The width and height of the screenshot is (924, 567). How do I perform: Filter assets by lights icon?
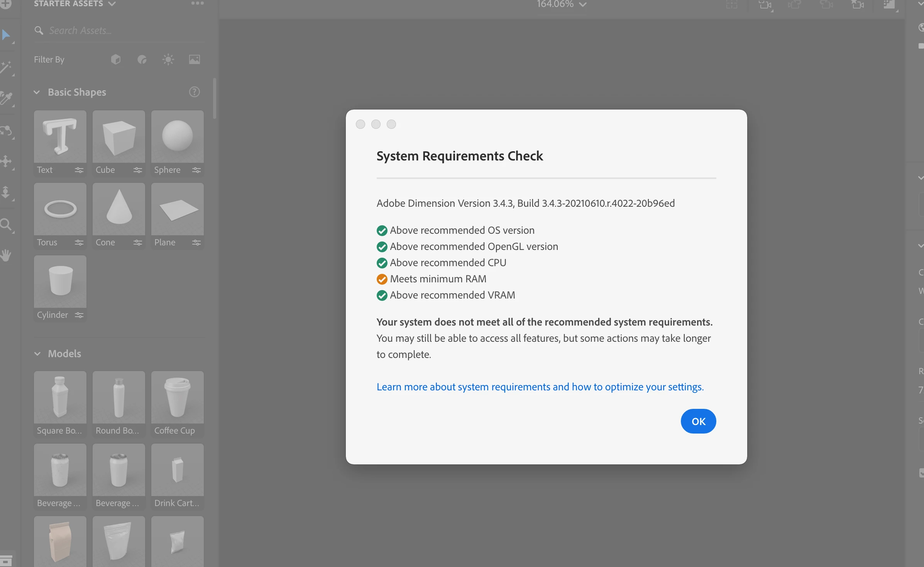(168, 59)
